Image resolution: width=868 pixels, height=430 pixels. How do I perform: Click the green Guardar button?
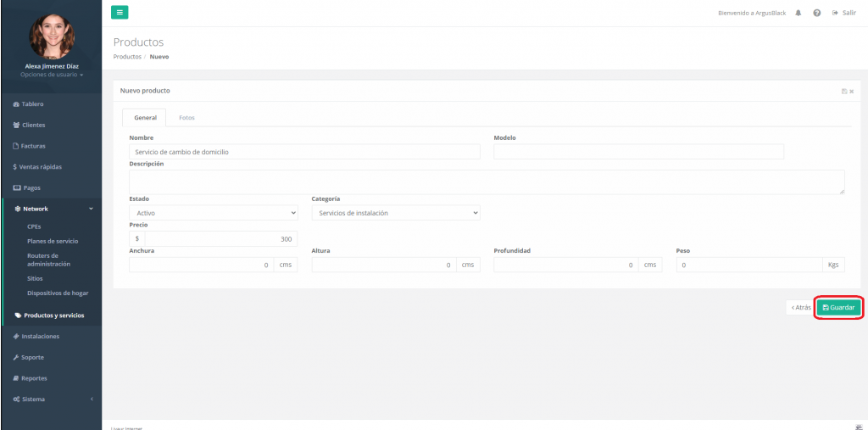coord(839,308)
